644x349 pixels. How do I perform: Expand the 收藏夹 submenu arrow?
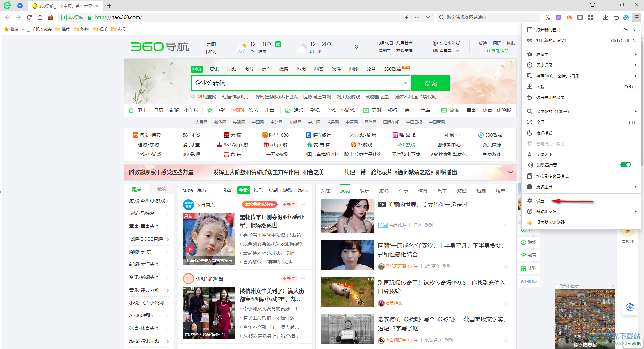635,54
